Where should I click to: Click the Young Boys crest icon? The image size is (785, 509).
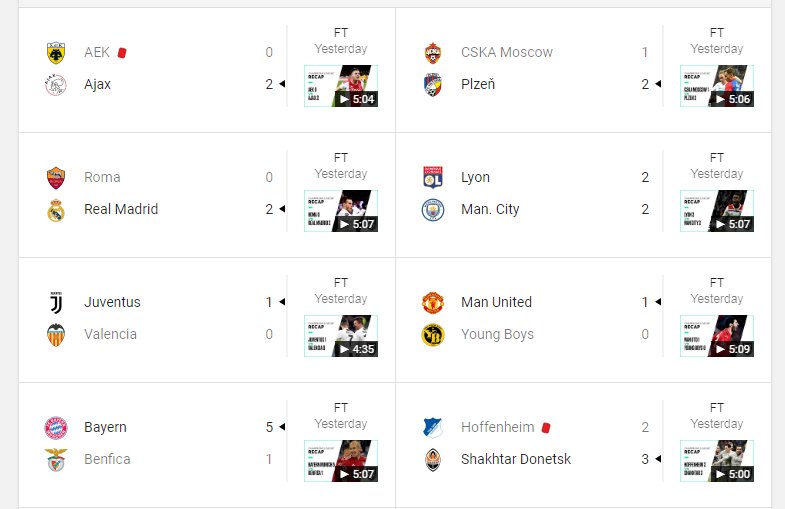pos(433,335)
